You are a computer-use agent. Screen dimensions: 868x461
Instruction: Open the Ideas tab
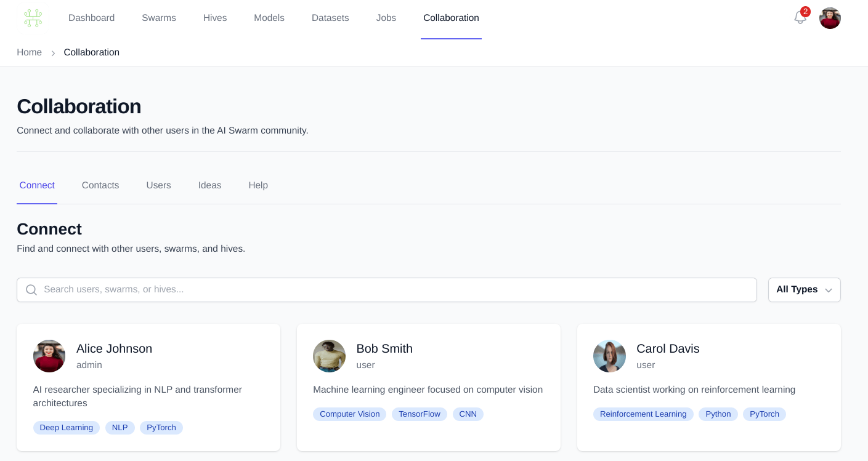(x=209, y=185)
